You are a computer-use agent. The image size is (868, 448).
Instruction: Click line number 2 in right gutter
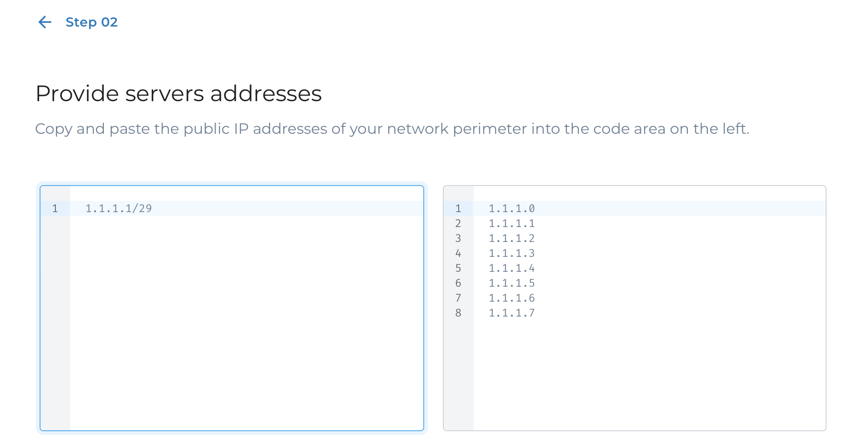(458, 223)
